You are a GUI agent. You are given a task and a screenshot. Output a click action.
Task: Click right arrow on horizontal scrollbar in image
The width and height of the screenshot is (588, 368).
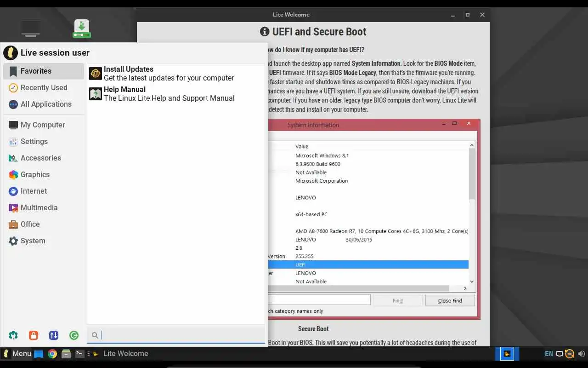[x=465, y=288]
